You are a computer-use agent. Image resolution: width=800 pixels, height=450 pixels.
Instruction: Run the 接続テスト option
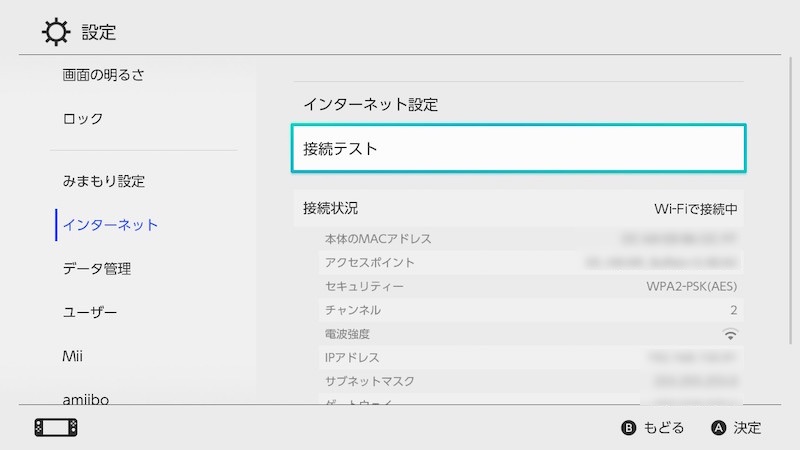(x=519, y=149)
